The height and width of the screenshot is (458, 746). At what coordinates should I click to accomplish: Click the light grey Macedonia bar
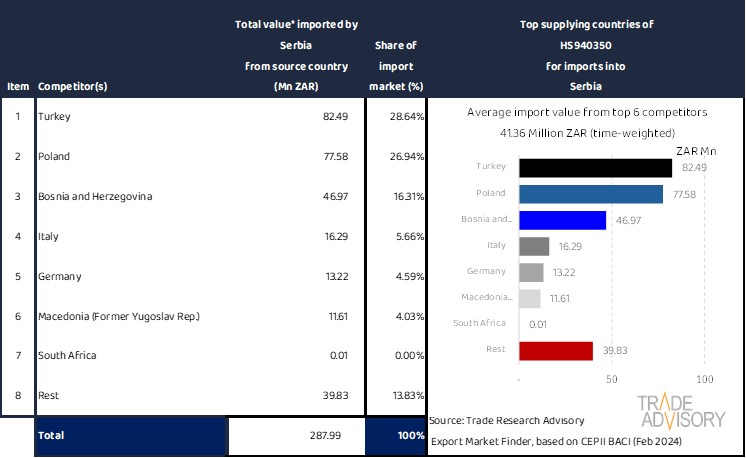click(x=530, y=298)
